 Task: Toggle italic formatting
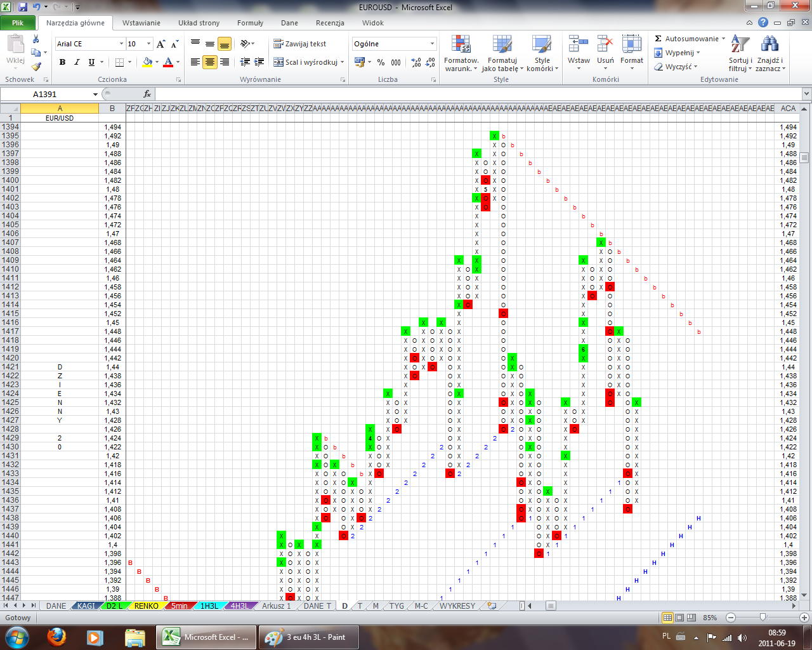(77, 62)
